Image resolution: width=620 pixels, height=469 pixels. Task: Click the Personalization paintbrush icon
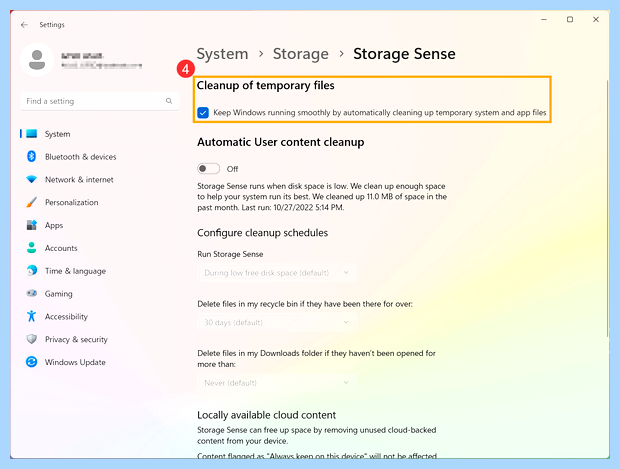(32, 202)
